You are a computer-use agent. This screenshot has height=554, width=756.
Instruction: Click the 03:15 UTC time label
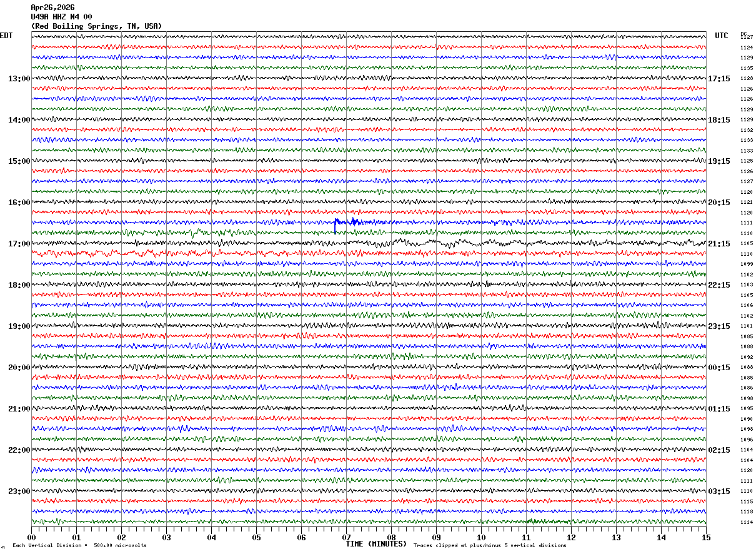tap(719, 491)
